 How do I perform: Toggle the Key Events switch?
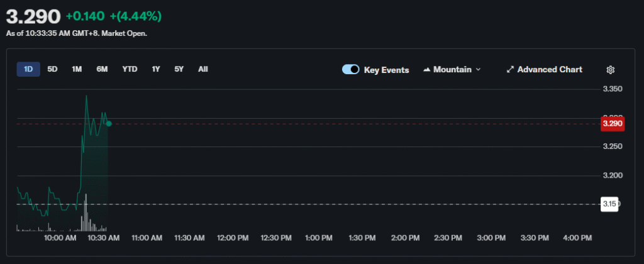tap(350, 70)
